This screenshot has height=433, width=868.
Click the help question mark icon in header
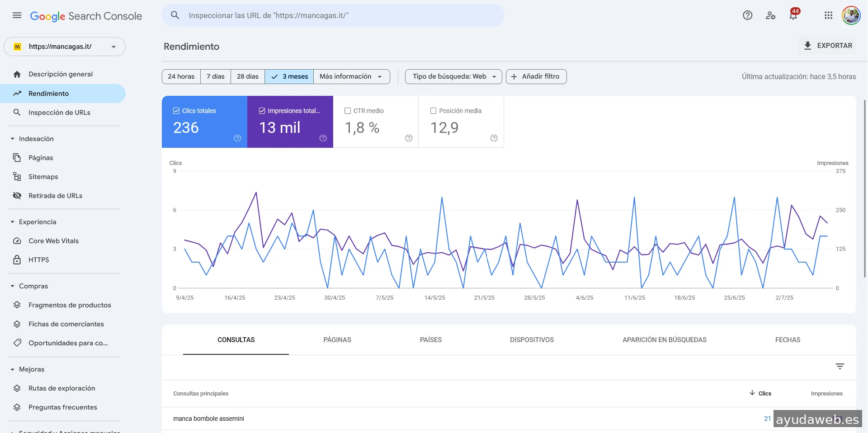747,15
